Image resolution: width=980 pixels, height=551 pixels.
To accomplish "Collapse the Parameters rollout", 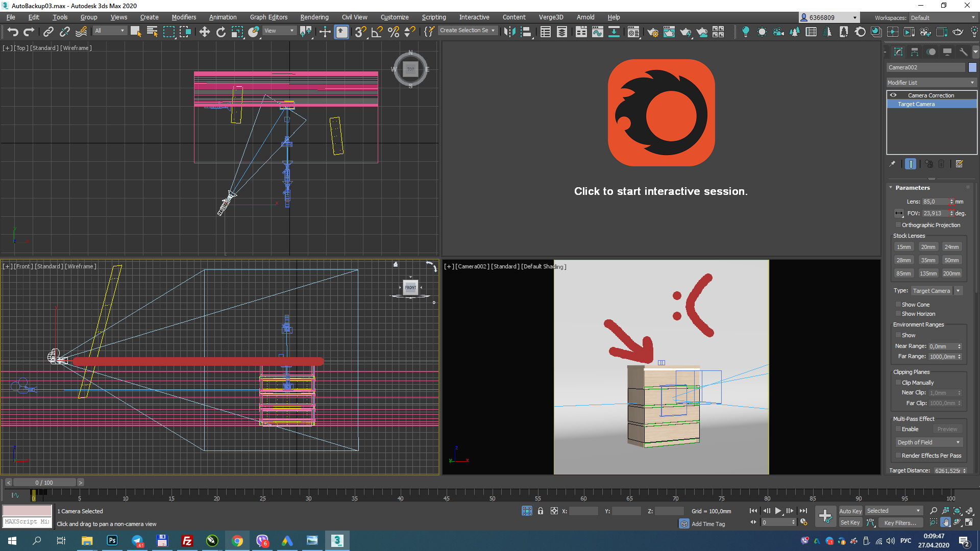I will 913,187.
